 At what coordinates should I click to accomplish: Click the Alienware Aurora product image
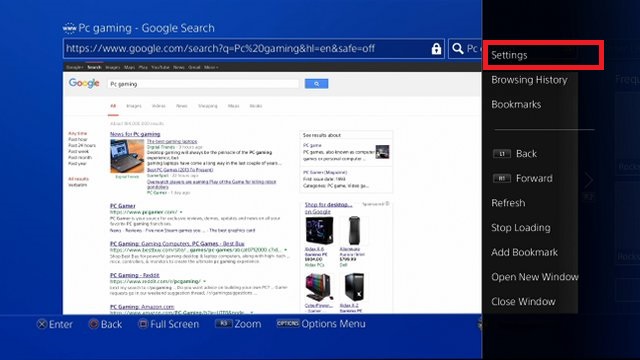[x=354, y=231]
